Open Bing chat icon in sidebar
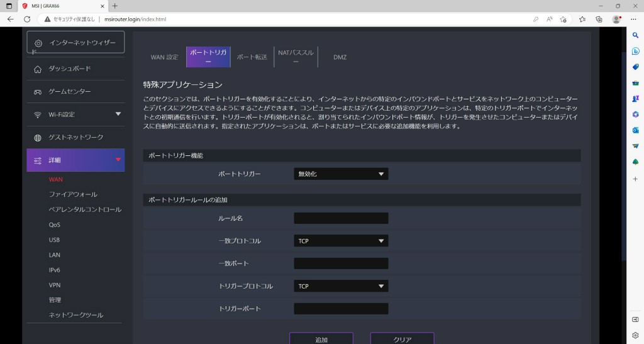644x344 pixels. pyautogui.click(x=635, y=52)
